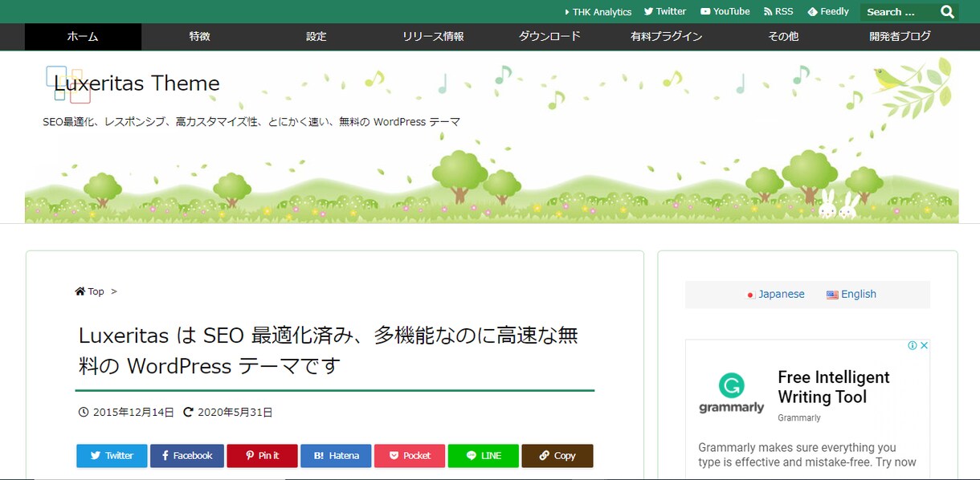Close the Grammarly ad with X
980x480 pixels.
[x=925, y=346]
